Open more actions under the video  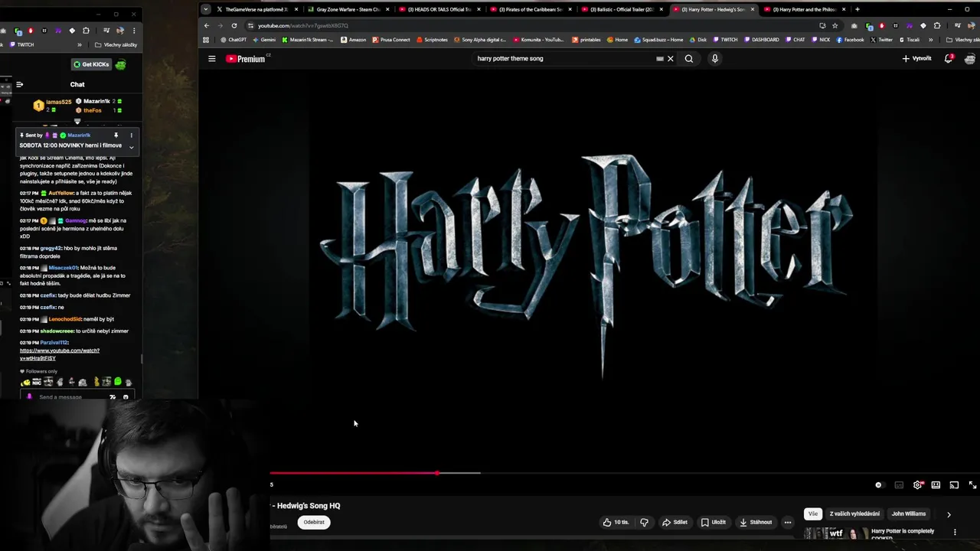787,523
